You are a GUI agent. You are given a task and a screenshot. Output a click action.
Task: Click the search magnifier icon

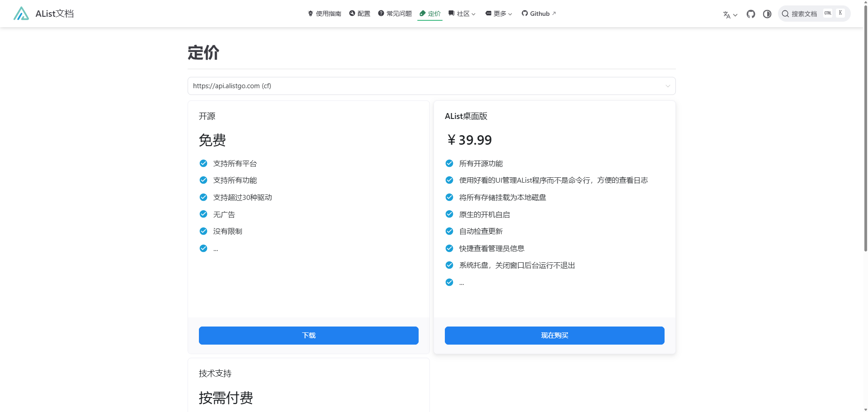coord(785,14)
